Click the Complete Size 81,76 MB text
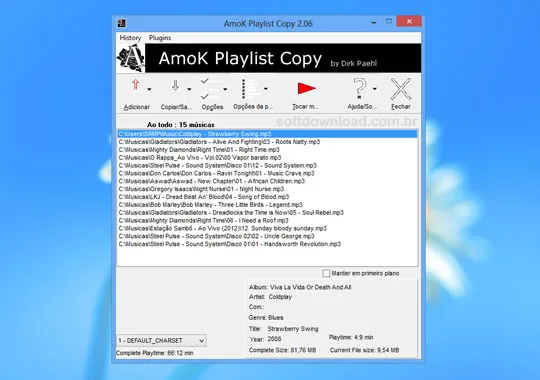 tap(282, 350)
